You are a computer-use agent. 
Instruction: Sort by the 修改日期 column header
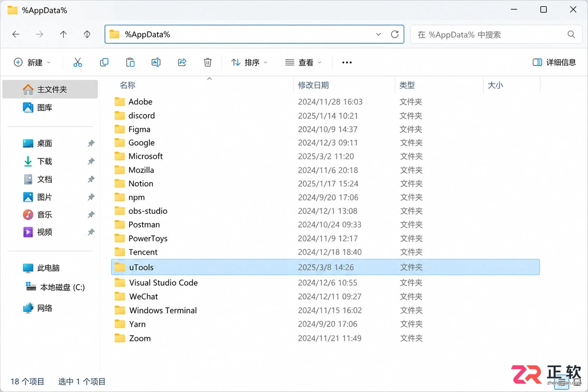point(313,85)
